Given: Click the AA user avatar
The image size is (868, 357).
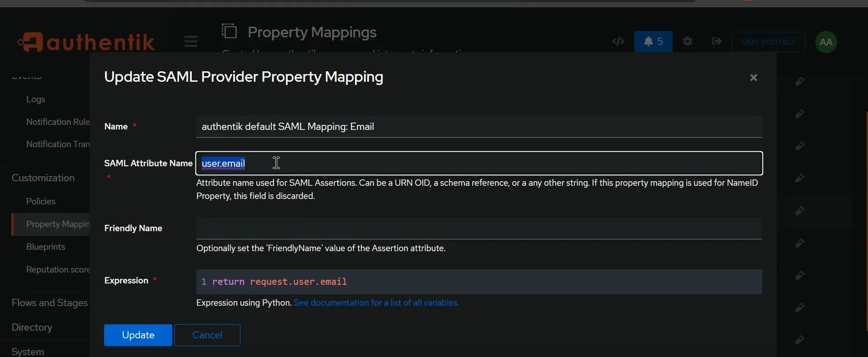Looking at the screenshot, I should (827, 42).
